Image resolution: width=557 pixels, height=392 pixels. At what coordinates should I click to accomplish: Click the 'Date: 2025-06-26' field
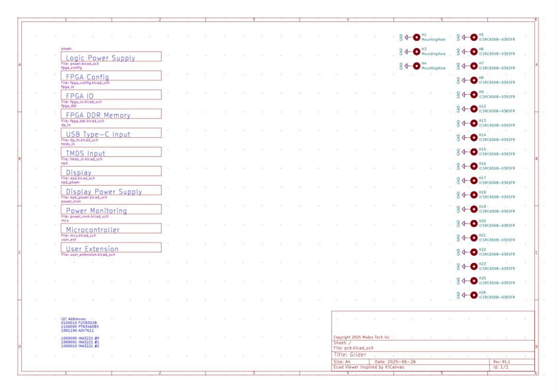pos(395,362)
